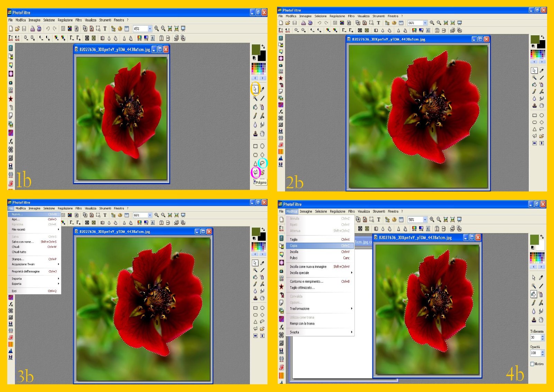Click Salva con nome... in the File menu

click(23, 242)
